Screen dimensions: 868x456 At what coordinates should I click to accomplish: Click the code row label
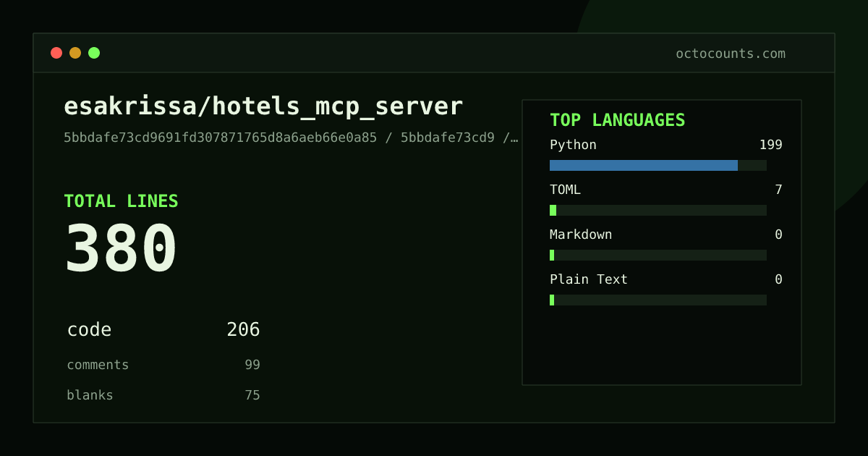pyautogui.click(x=90, y=330)
